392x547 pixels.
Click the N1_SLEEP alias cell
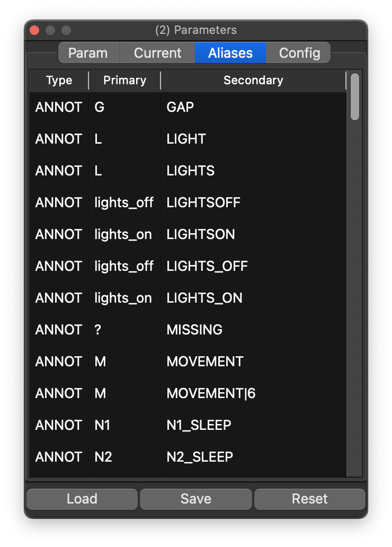[x=199, y=425]
